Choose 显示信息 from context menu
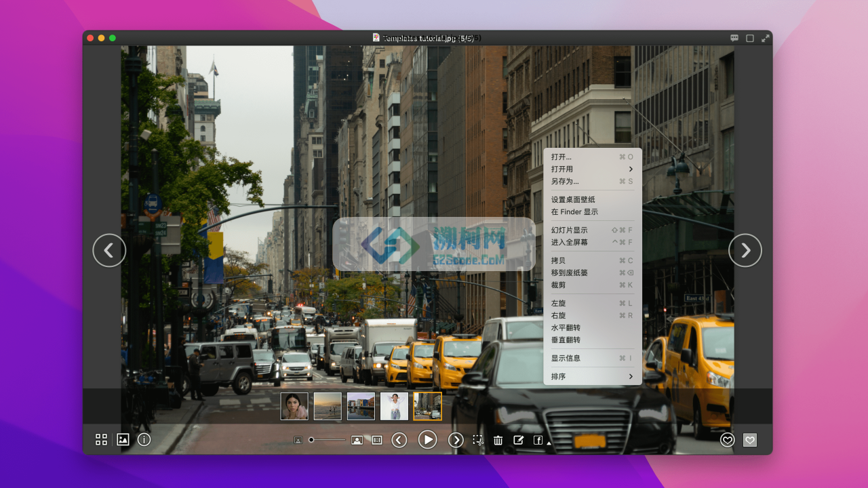This screenshot has width=868, height=488. pos(593,358)
